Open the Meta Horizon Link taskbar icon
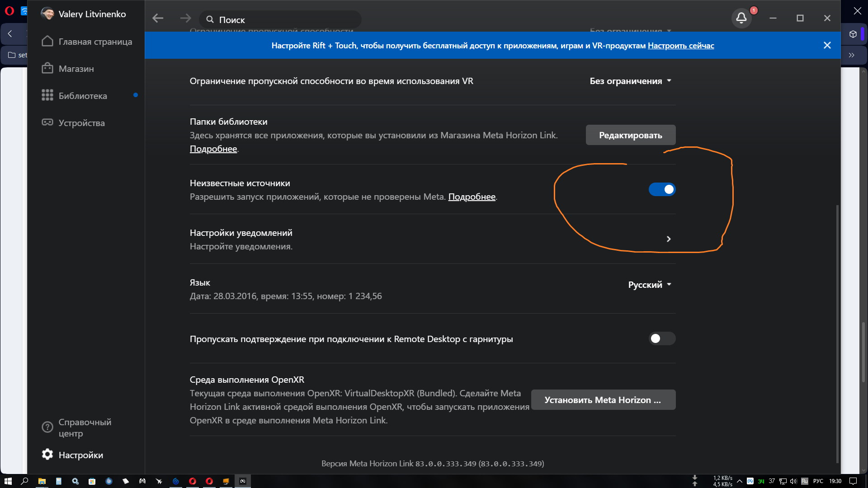This screenshot has width=868, height=488. click(x=243, y=481)
